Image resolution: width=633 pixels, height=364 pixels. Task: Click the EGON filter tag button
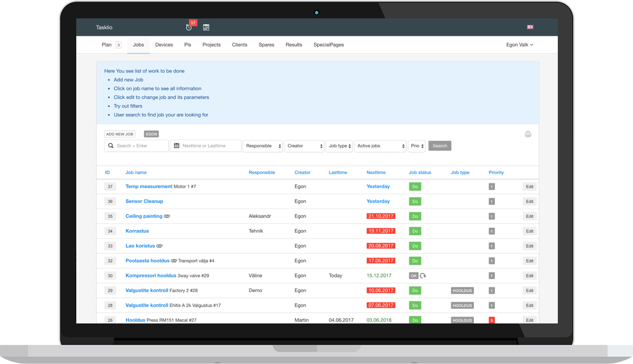point(151,134)
